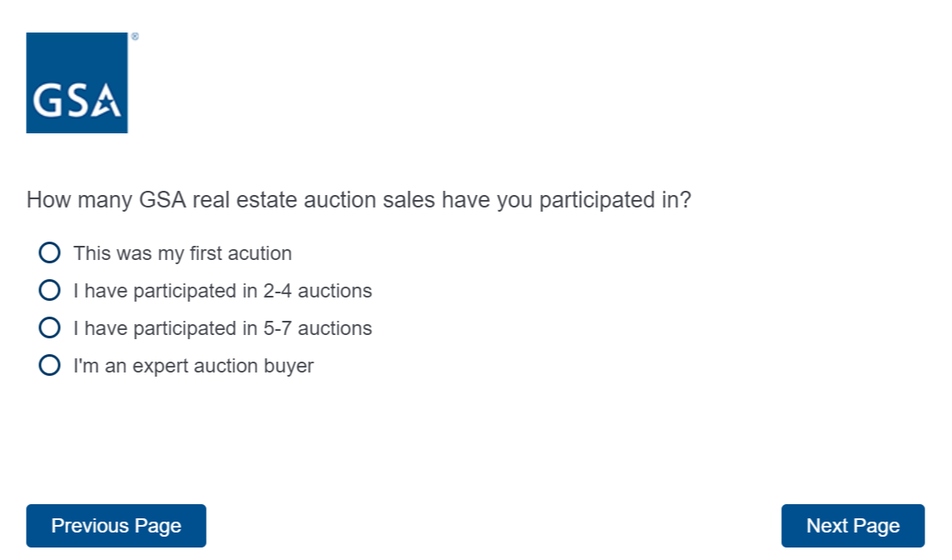Click the registered trademark symbol beside logo
This screenshot has height=560, width=952.
[135, 37]
